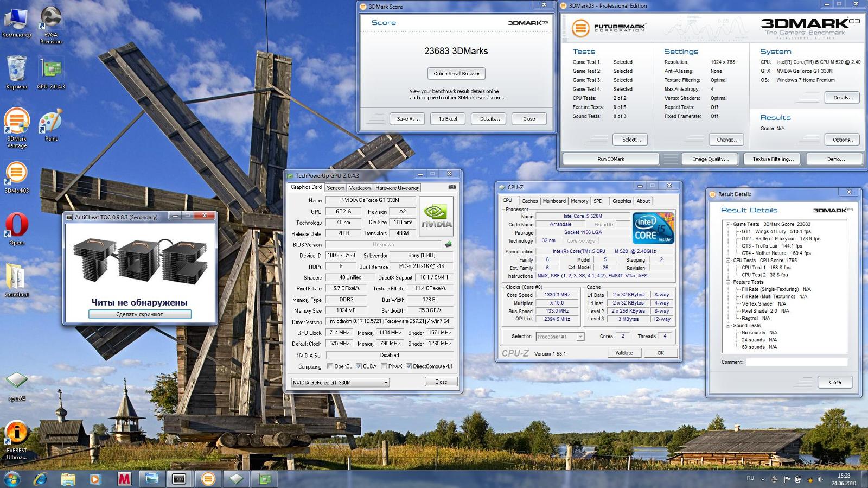Image resolution: width=868 pixels, height=488 pixels.
Task: Click Options button under Results
Action: click(843, 140)
